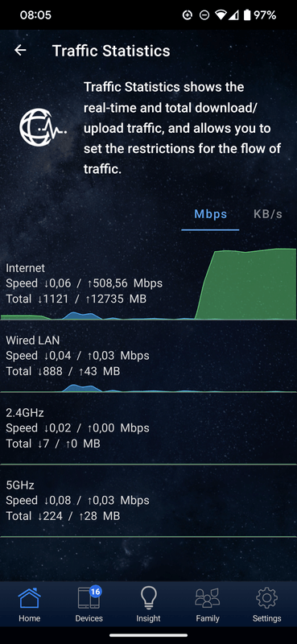Screen dimensions: 297x644
Task: Open the Devices icon with badge 16
Action: (x=89, y=597)
